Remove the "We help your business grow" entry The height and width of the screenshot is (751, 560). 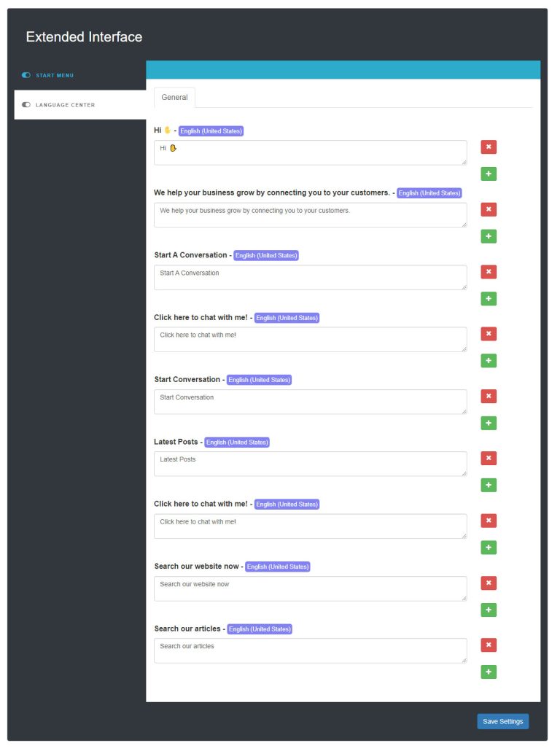coord(488,209)
